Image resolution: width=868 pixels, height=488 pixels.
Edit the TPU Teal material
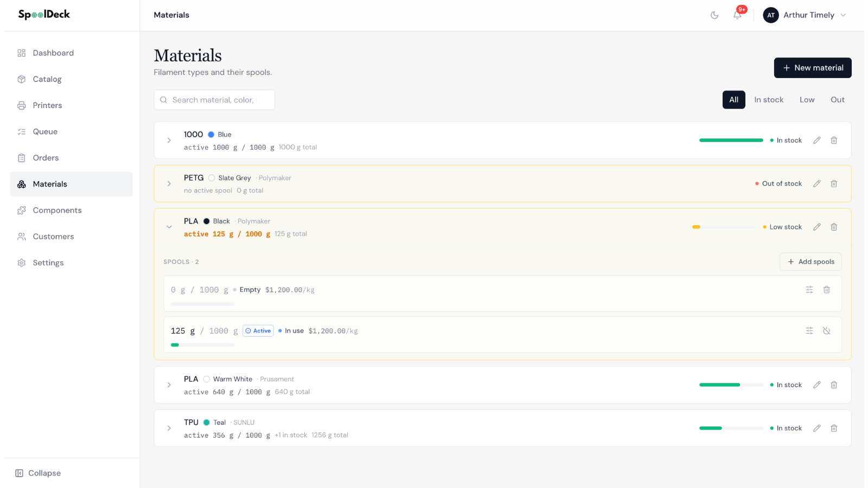click(x=816, y=428)
